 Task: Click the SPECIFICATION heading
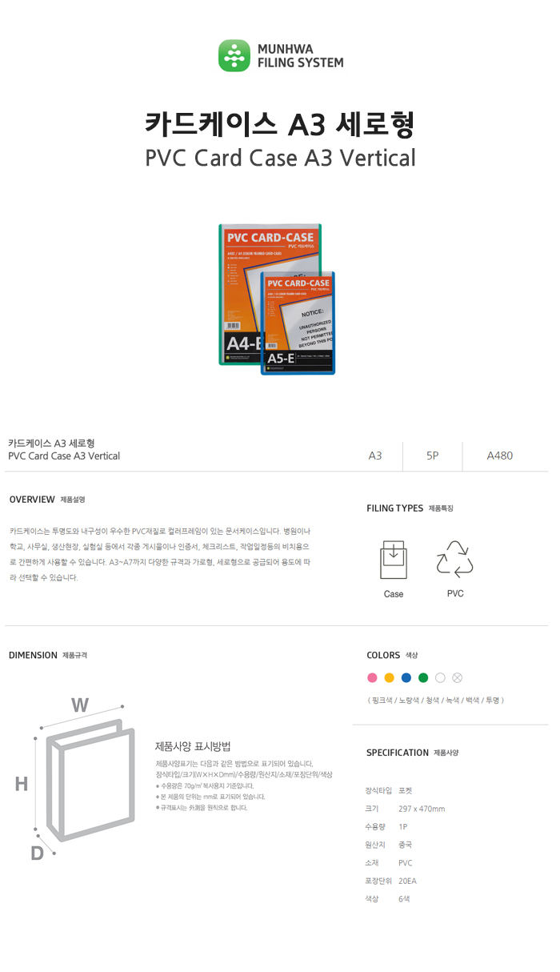click(x=398, y=753)
